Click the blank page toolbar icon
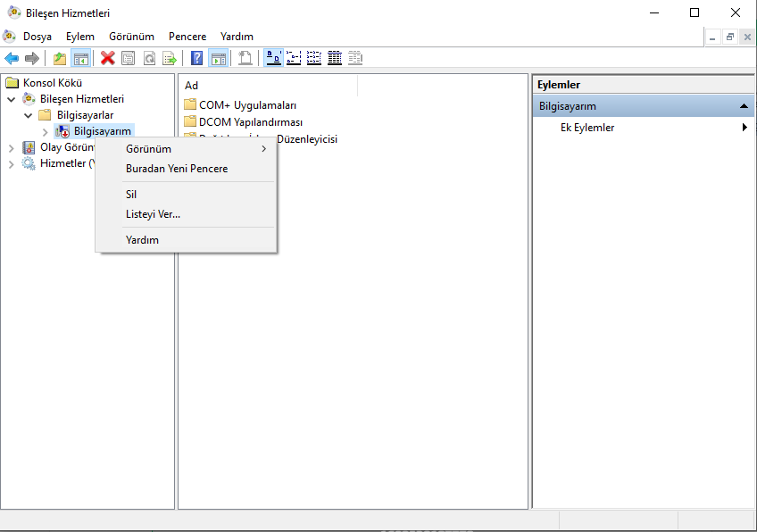The image size is (757, 532). (245, 58)
